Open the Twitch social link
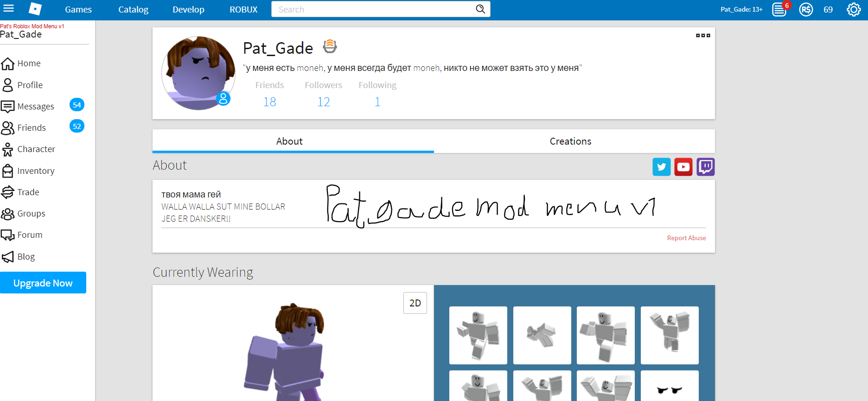Image resolution: width=868 pixels, height=401 pixels. 706,167
